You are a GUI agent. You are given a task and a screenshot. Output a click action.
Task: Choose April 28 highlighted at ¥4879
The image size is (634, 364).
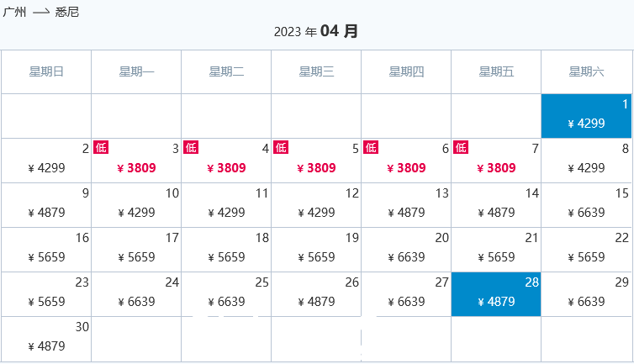pos(496,294)
